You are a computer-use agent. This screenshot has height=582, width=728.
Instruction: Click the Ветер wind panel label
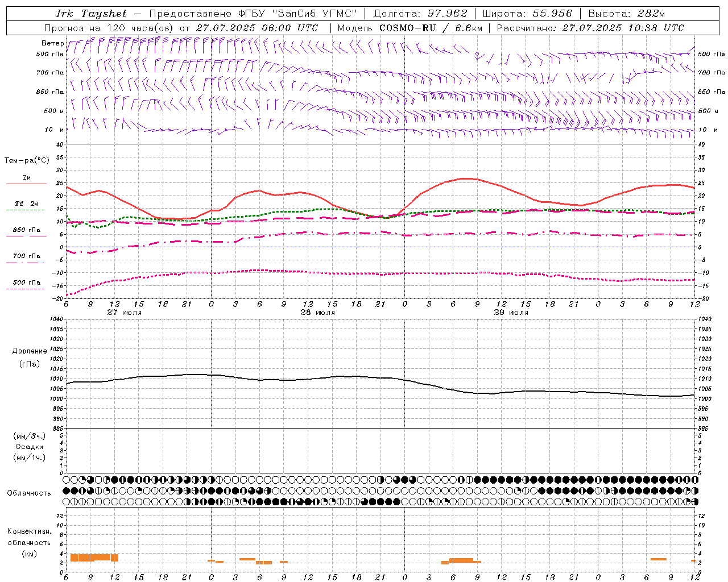click(52, 43)
